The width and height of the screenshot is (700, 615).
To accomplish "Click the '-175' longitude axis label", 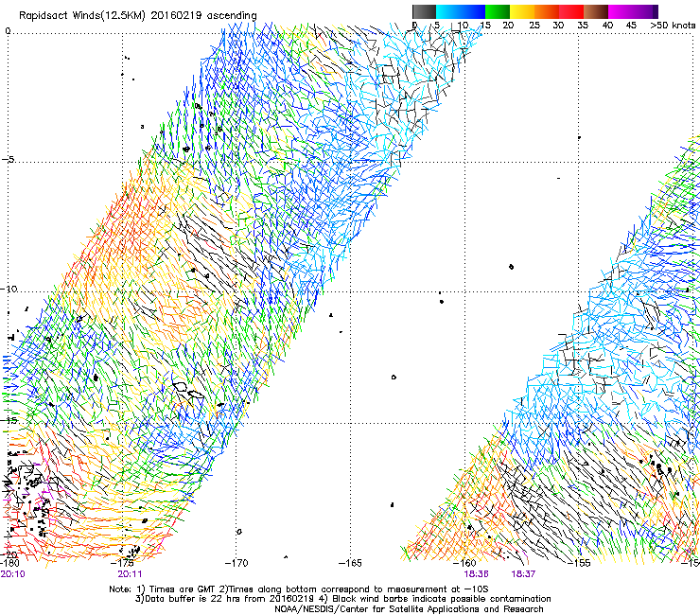I will tap(122, 563).
